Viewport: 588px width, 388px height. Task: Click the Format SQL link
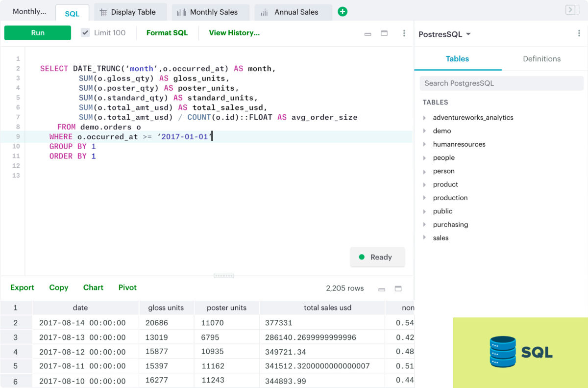(167, 33)
